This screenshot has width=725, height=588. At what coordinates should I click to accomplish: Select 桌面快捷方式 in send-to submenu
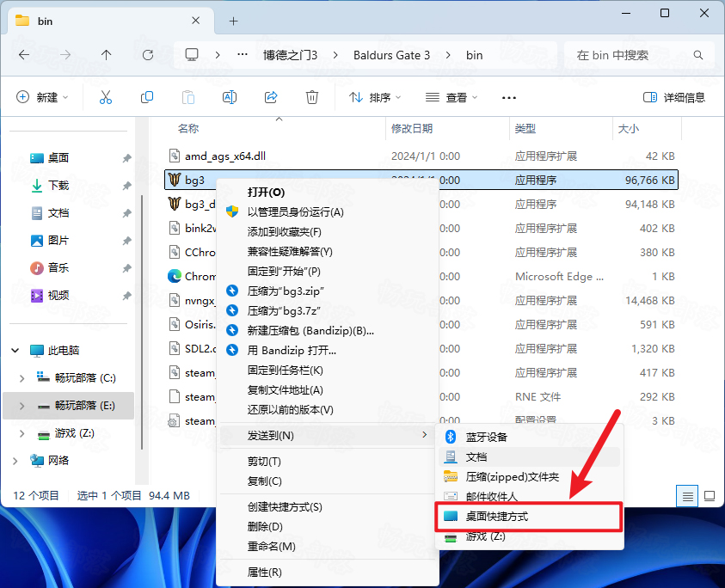point(529,517)
